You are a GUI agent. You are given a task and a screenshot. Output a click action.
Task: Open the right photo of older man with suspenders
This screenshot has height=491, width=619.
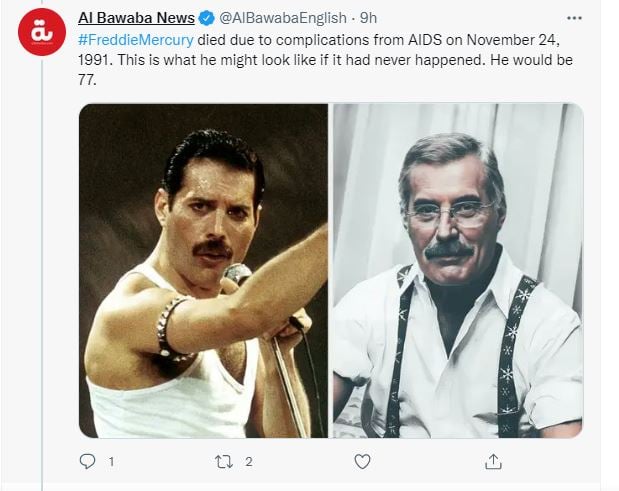[457, 270]
